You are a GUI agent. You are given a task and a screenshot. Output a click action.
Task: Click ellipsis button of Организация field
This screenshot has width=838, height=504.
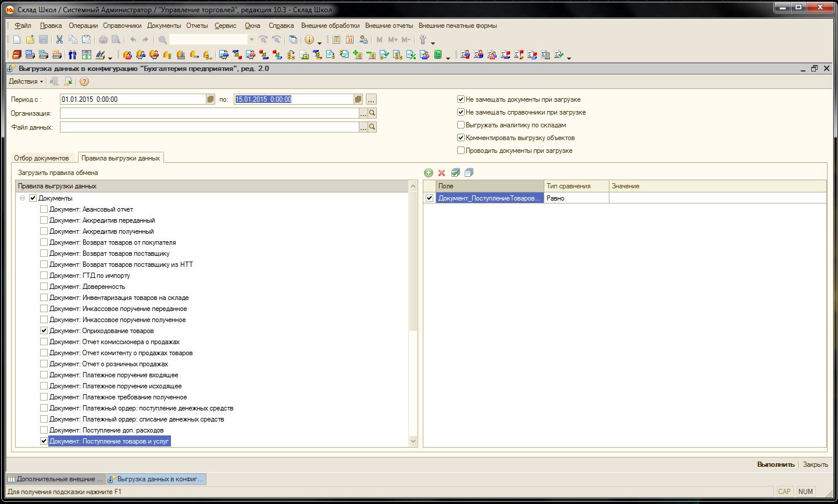pyautogui.click(x=363, y=113)
